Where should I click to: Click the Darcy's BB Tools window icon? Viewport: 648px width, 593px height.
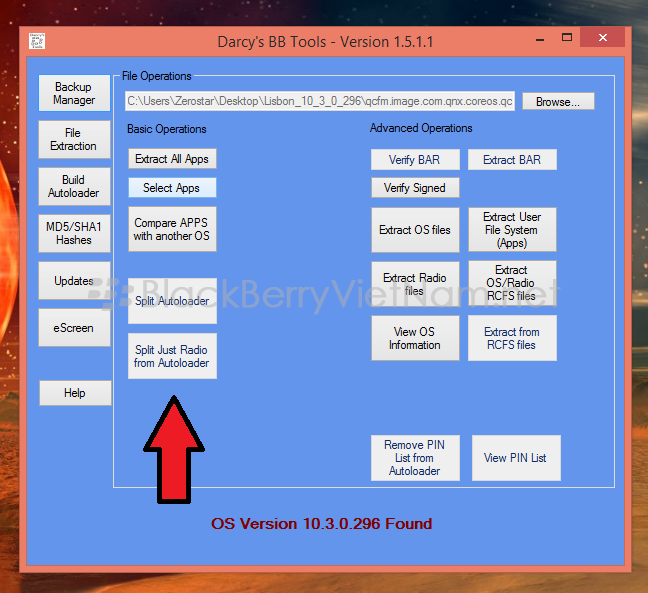pos(37,41)
